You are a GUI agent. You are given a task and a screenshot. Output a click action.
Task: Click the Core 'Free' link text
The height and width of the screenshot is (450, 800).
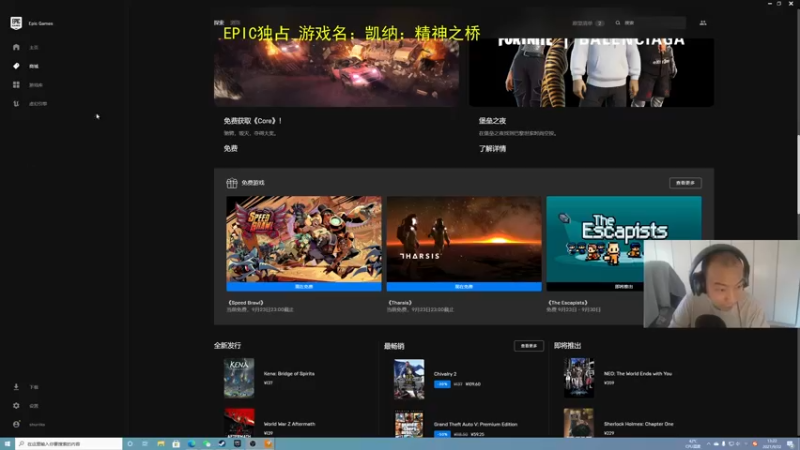231,148
